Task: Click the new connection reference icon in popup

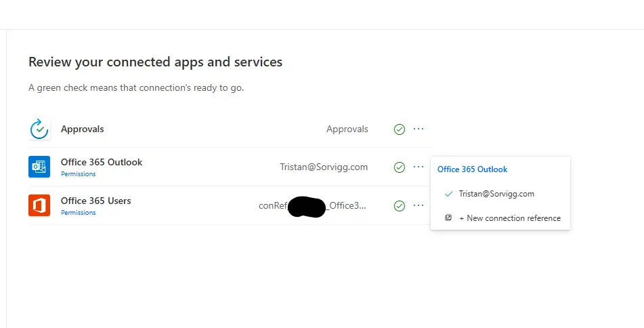Action: click(x=448, y=218)
